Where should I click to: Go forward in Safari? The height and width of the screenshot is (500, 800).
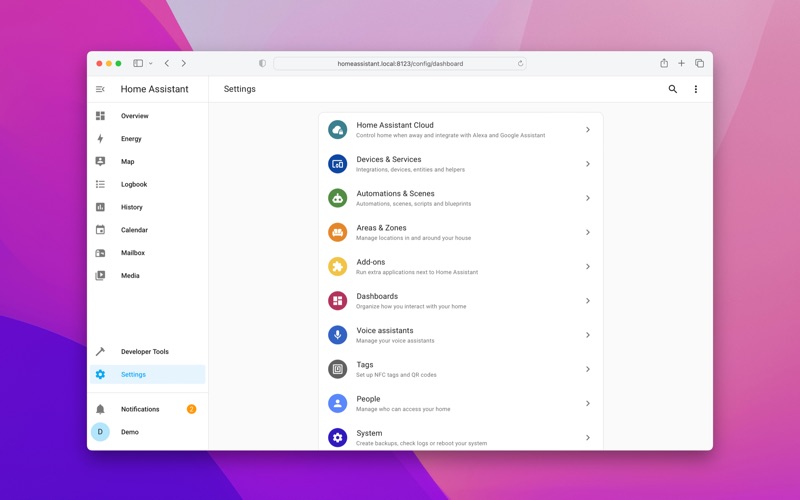tap(184, 63)
